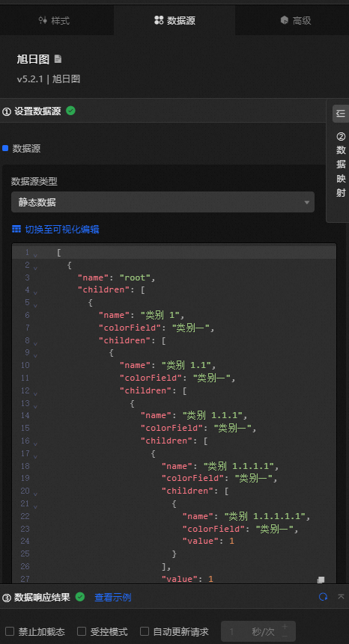Click 查看示例 link
Image resolution: width=349 pixels, height=644 pixels.
pyautogui.click(x=113, y=597)
